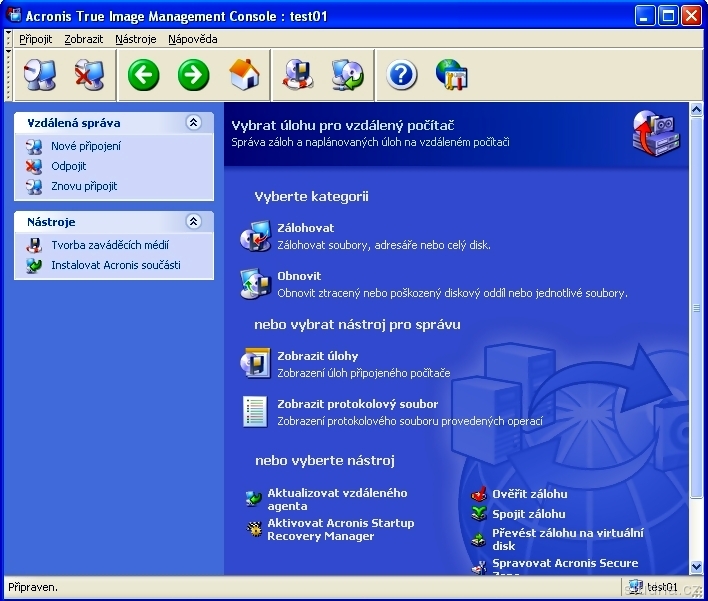Open the Nápověda menu
This screenshot has width=708, height=601.
point(193,39)
